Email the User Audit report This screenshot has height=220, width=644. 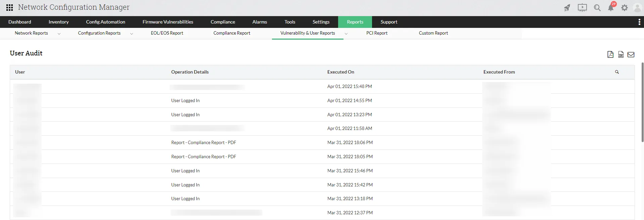[x=631, y=54]
